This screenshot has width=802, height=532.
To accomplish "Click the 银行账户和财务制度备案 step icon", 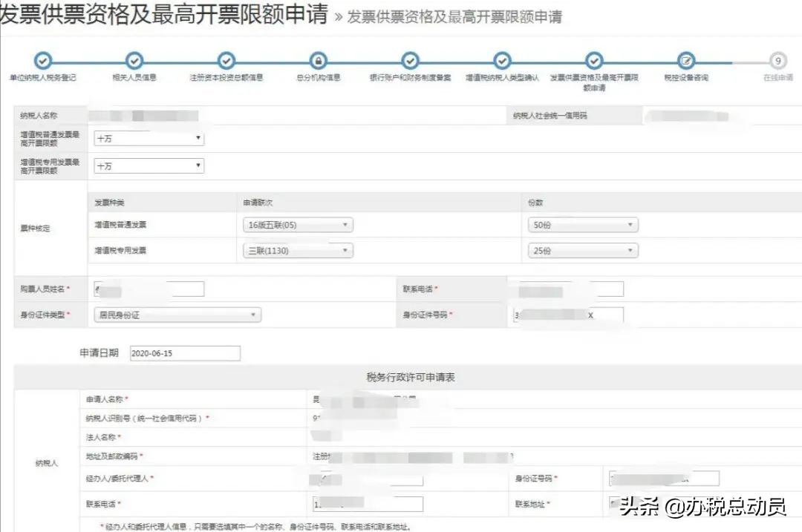I will (x=410, y=62).
